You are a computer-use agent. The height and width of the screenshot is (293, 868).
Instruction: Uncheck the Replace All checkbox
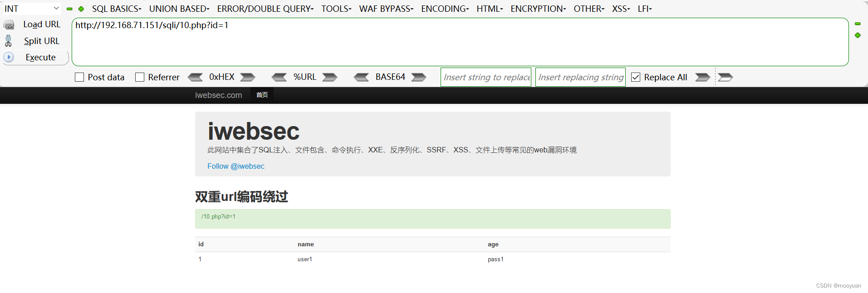(636, 77)
